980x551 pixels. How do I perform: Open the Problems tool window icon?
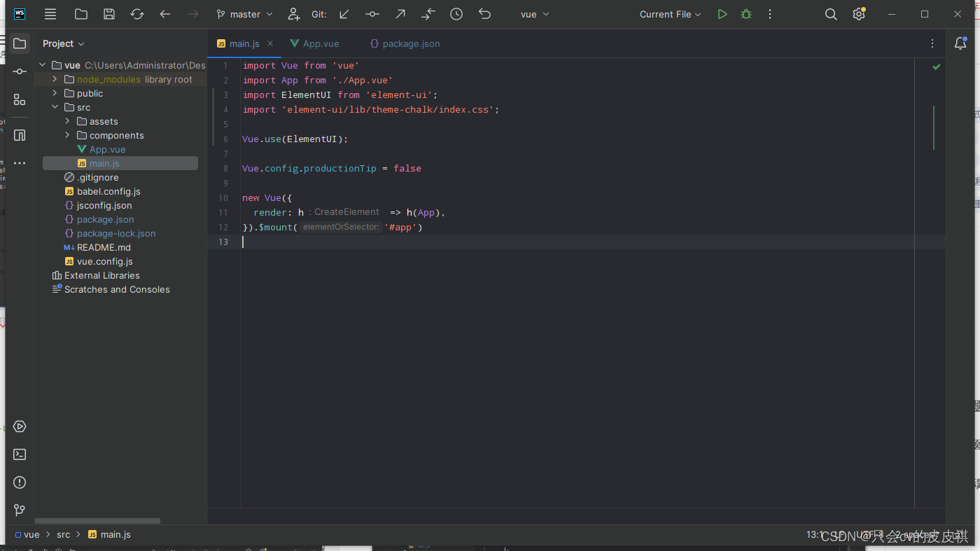pyautogui.click(x=20, y=482)
